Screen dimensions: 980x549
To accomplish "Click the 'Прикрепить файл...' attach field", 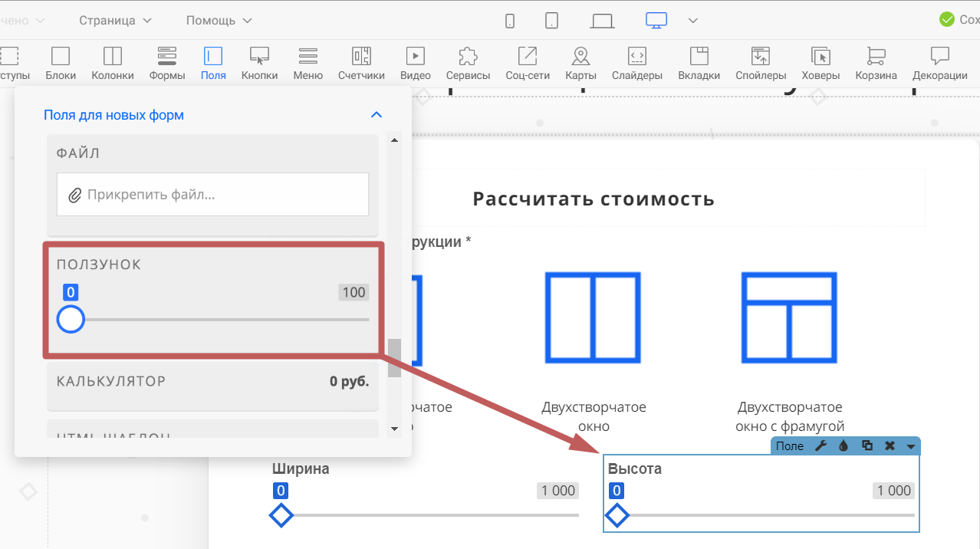I will 212,195.
